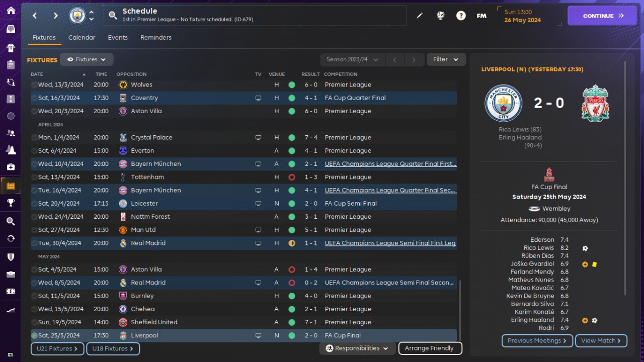Tick the check circle for the Chelsea fixture

[x=34, y=309]
